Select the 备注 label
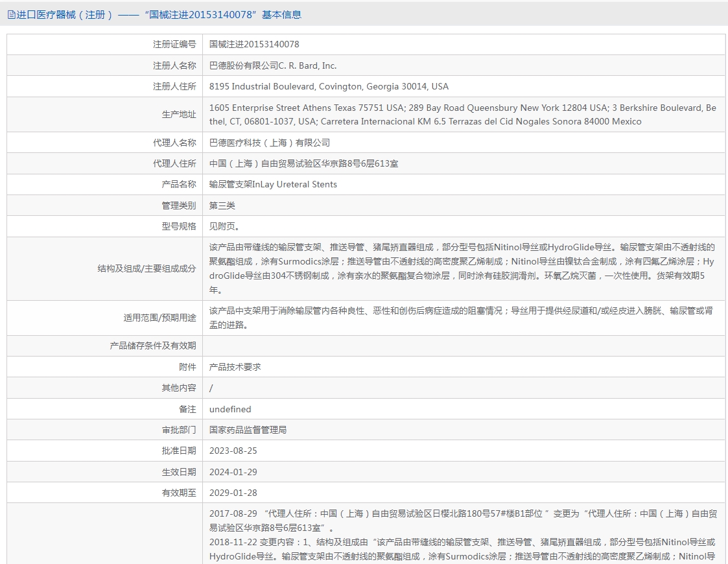Screen dimensions: 728x564 (x=187, y=410)
